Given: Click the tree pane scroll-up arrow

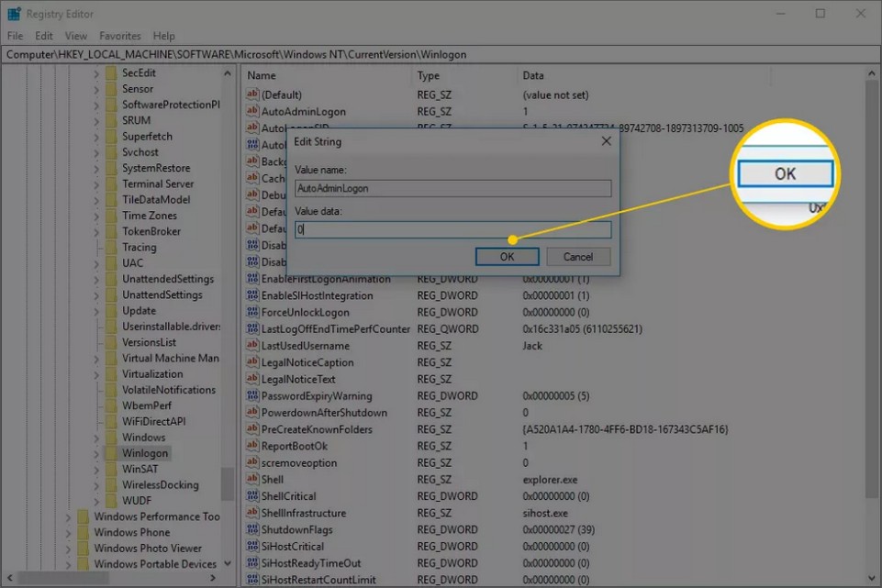Looking at the screenshot, I should [228, 73].
